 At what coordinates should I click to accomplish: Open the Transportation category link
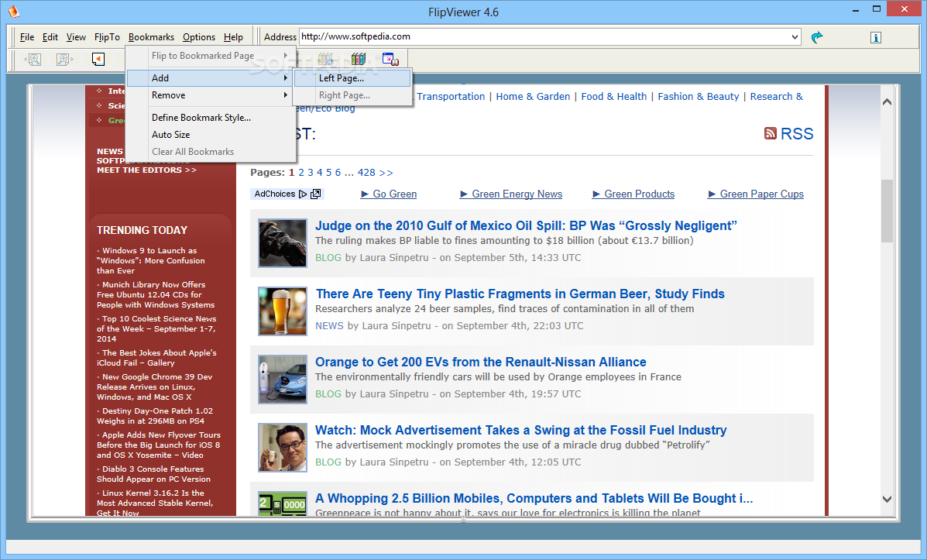click(x=451, y=96)
